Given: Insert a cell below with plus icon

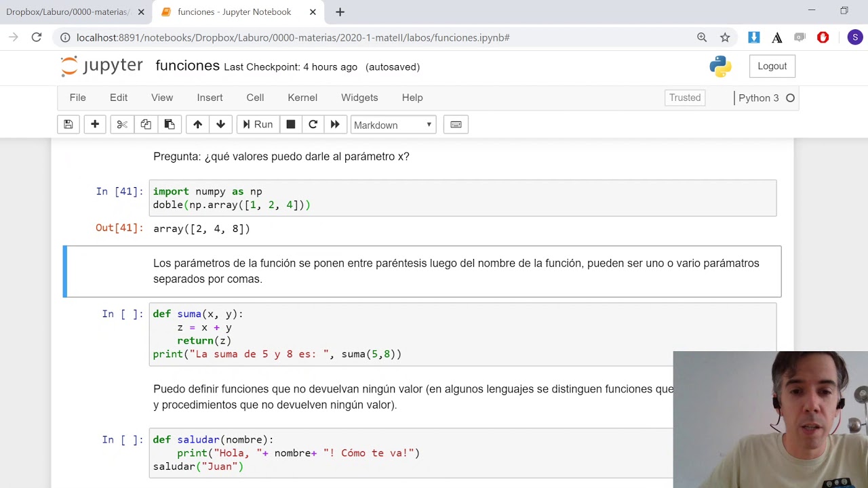Looking at the screenshot, I should tap(95, 125).
